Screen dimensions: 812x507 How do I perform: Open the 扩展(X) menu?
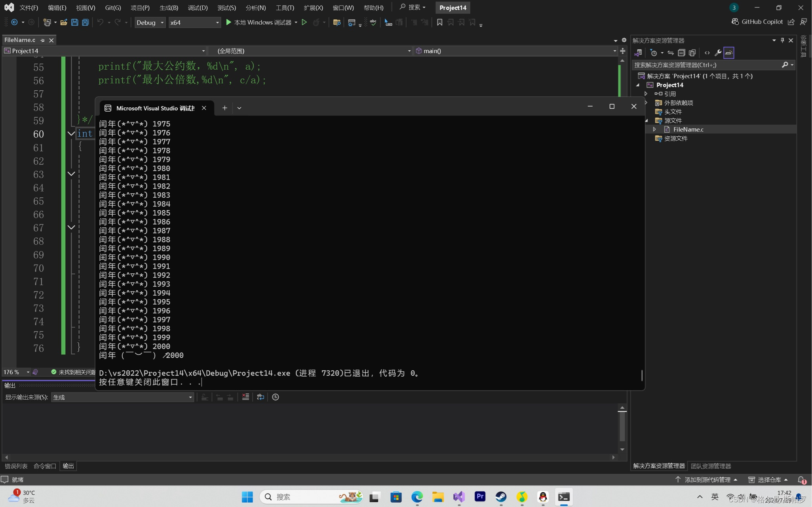click(313, 8)
